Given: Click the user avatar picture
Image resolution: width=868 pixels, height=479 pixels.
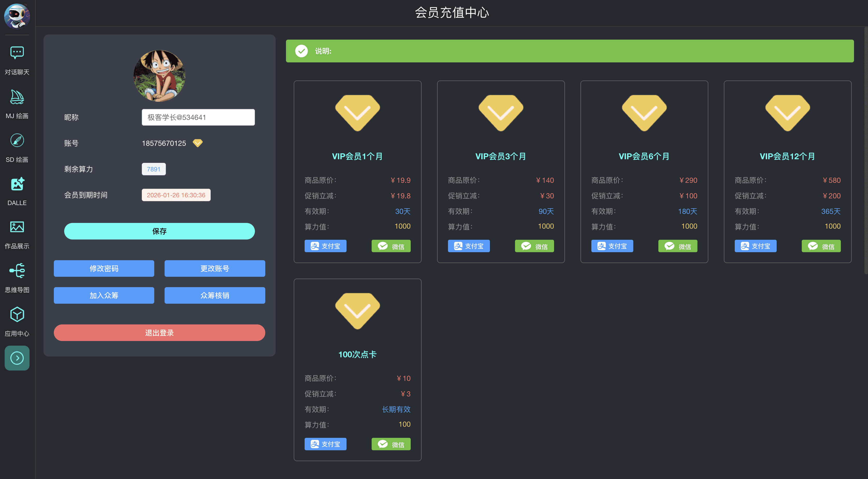Looking at the screenshot, I should (x=159, y=76).
